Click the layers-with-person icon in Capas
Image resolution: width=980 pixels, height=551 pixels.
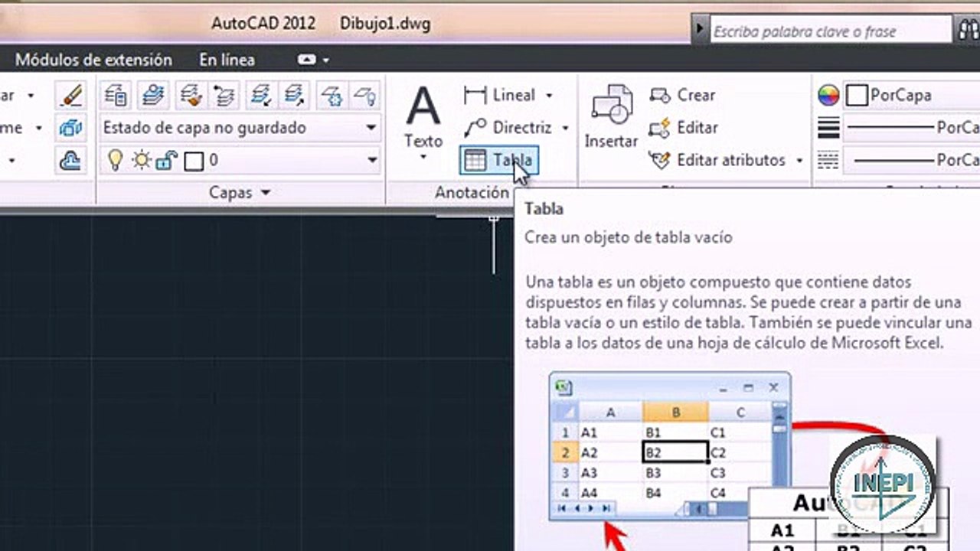152,96
